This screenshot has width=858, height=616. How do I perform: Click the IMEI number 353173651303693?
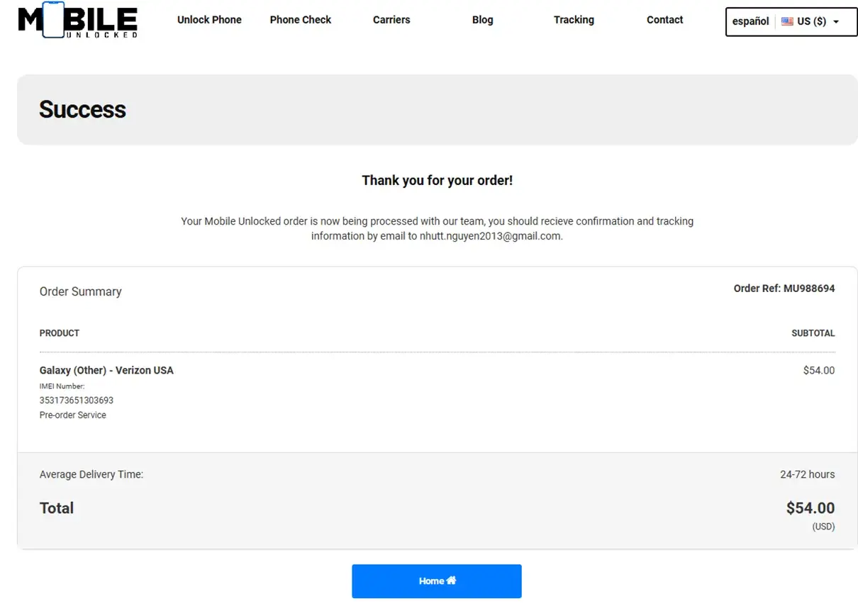click(x=77, y=401)
